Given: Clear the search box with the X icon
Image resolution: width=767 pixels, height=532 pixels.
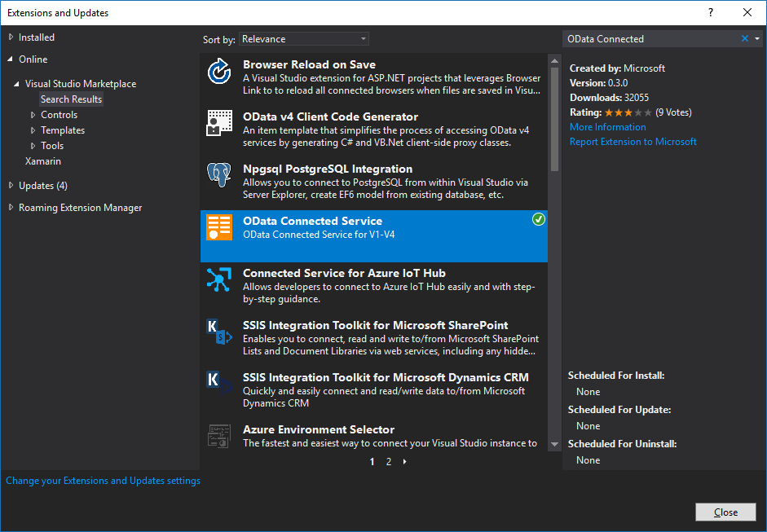Looking at the screenshot, I should coord(744,38).
